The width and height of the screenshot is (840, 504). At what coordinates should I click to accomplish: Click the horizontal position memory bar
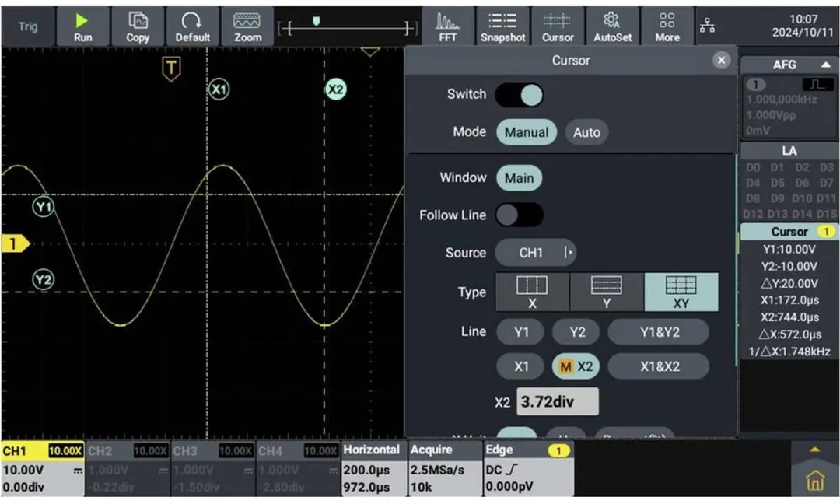point(347,26)
